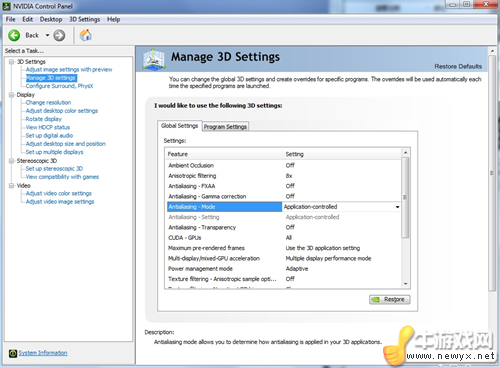Open Rotate display
Screen dimensions: 500x368
point(44,119)
